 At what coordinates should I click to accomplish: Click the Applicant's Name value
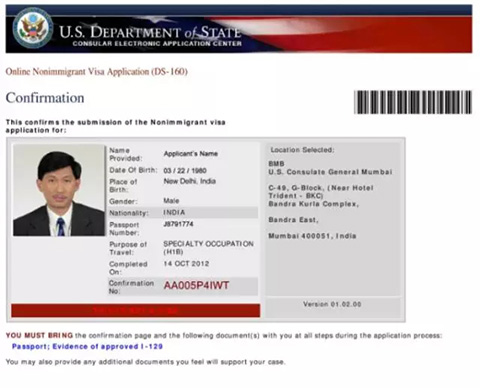(191, 154)
